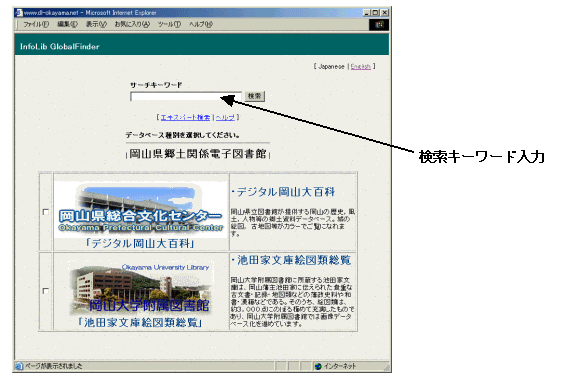Open the ヘルプ link below search box

pyautogui.click(x=225, y=117)
